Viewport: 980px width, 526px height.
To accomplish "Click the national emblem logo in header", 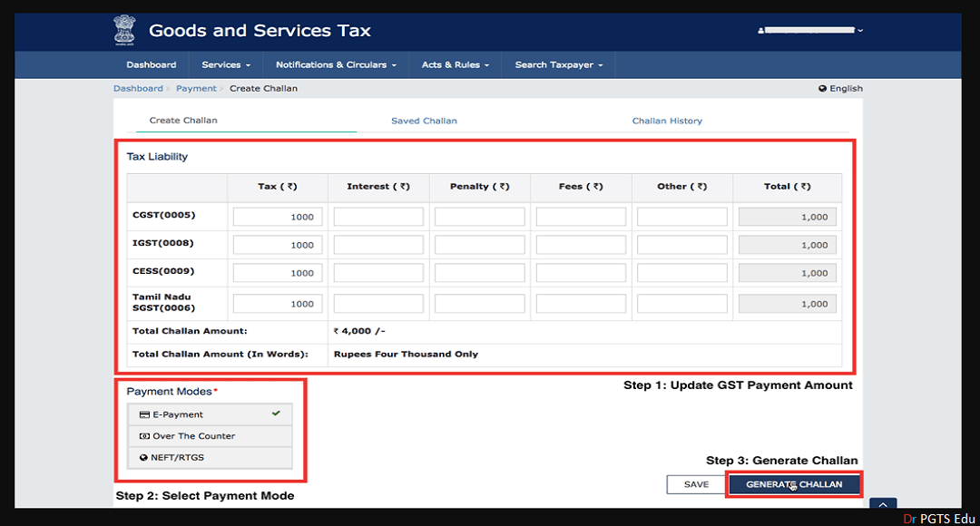I will click(124, 30).
